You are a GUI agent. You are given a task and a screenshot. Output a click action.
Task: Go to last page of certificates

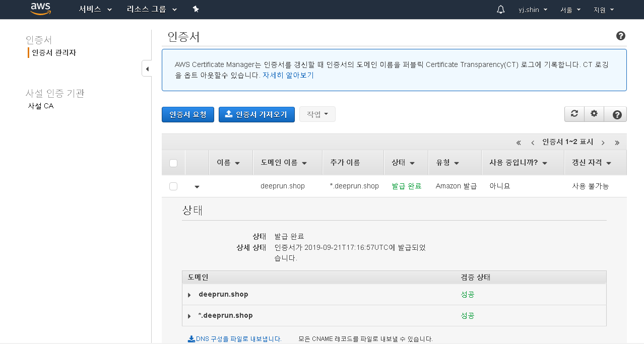(x=617, y=143)
